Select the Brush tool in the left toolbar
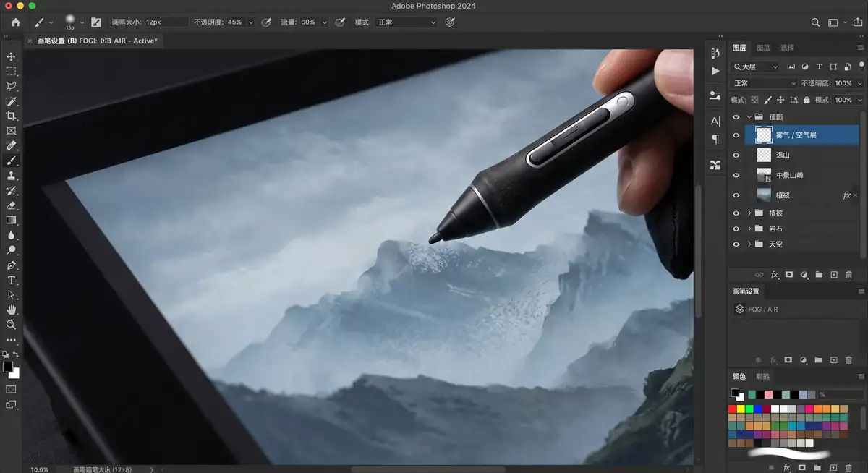The image size is (868, 473). tap(11, 161)
